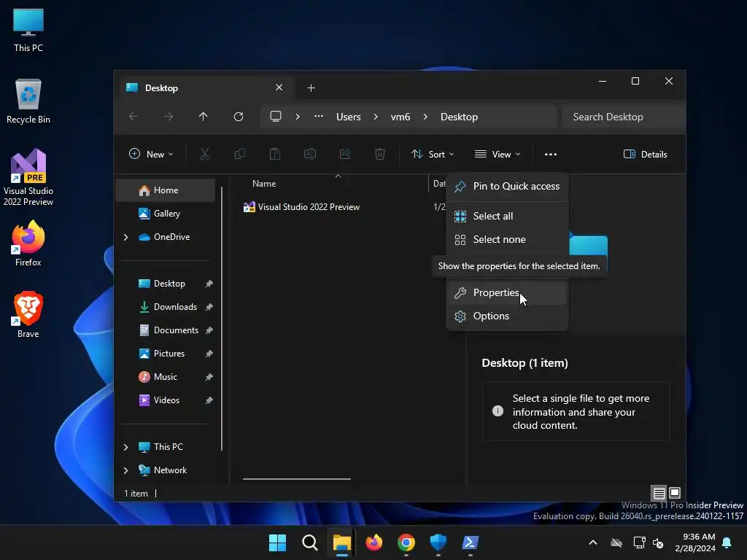747x560 pixels.
Task: Unpin Videos from Quick access
Action: (209, 400)
